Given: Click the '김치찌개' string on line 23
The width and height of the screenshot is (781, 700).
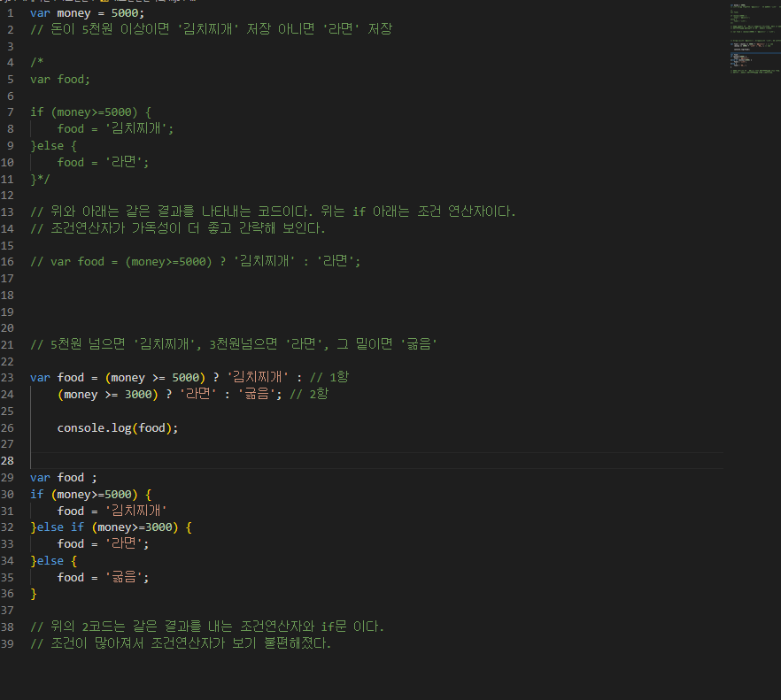Looking at the screenshot, I should (x=258, y=377).
